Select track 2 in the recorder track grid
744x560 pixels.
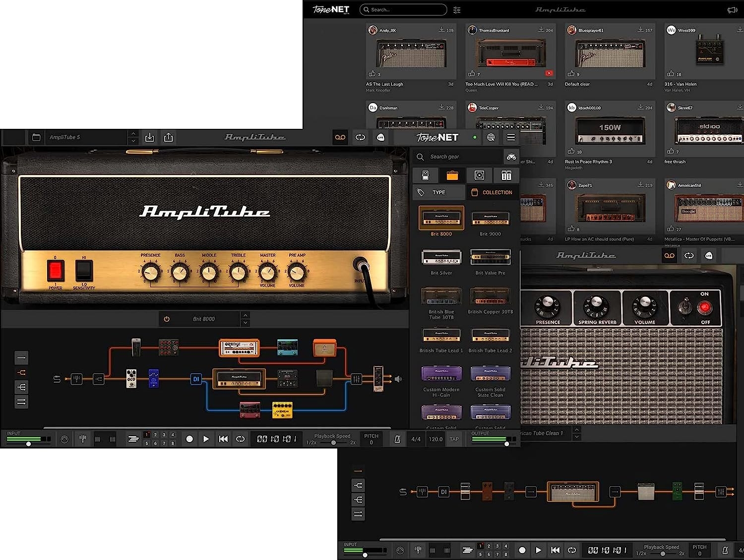155,435
